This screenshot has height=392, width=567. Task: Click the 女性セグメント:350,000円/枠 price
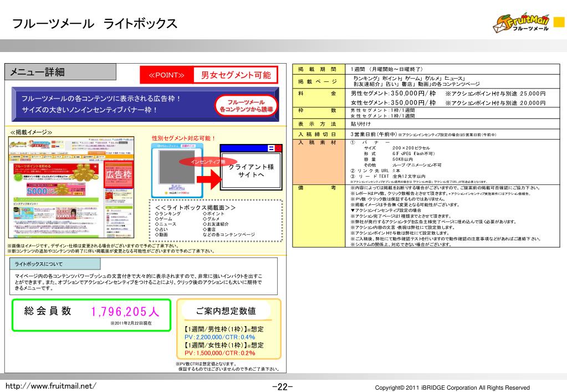pos(394,103)
